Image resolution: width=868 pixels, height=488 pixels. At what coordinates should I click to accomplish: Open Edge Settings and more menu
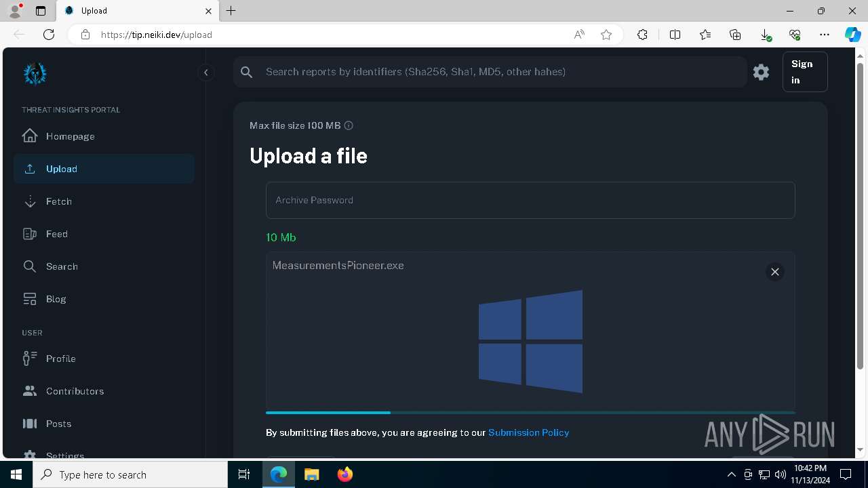point(825,35)
